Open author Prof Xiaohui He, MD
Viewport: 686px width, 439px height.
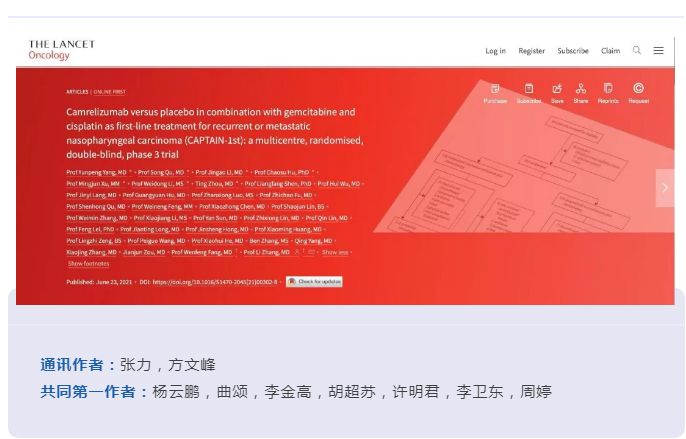[217, 241]
